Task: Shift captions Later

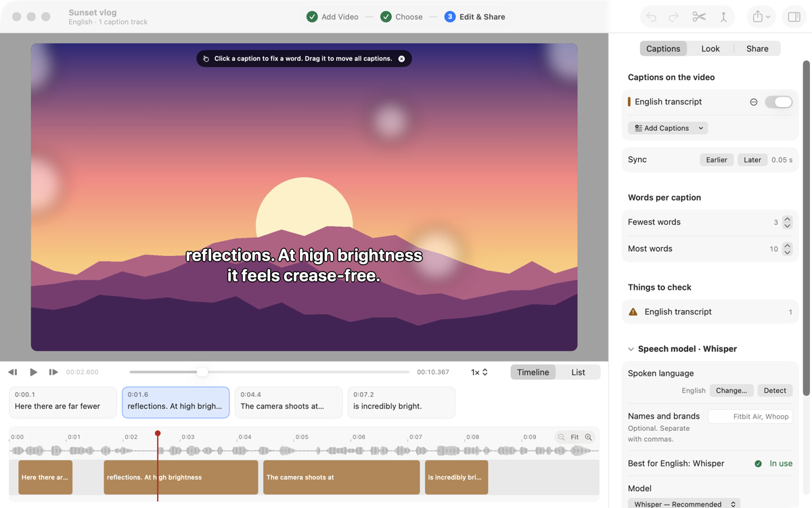Action: coord(752,160)
